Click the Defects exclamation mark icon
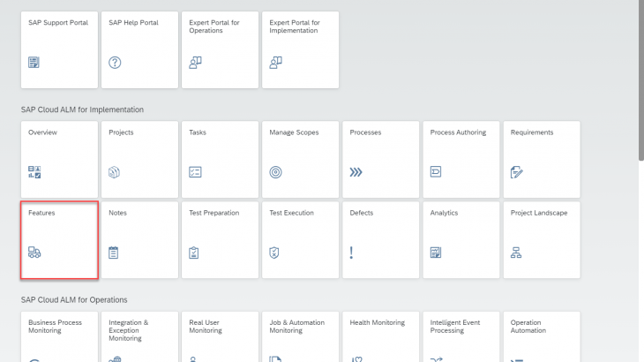 (x=351, y=253)
